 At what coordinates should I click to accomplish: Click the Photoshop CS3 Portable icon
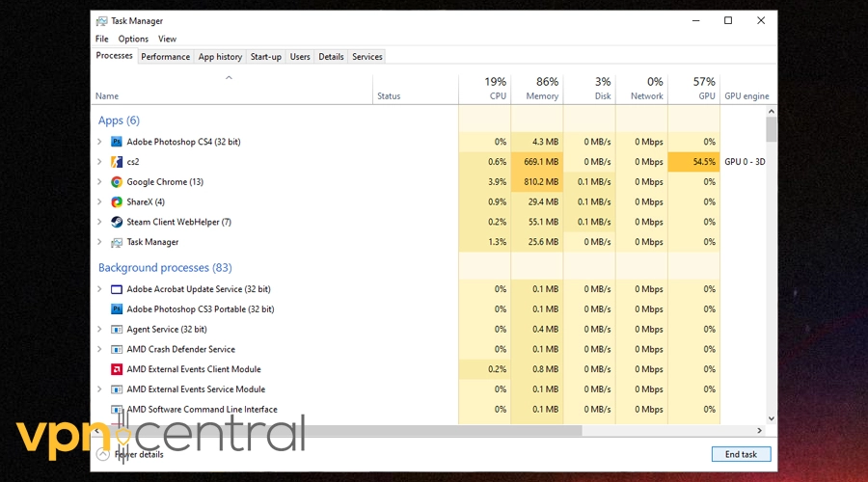(117, 309)
